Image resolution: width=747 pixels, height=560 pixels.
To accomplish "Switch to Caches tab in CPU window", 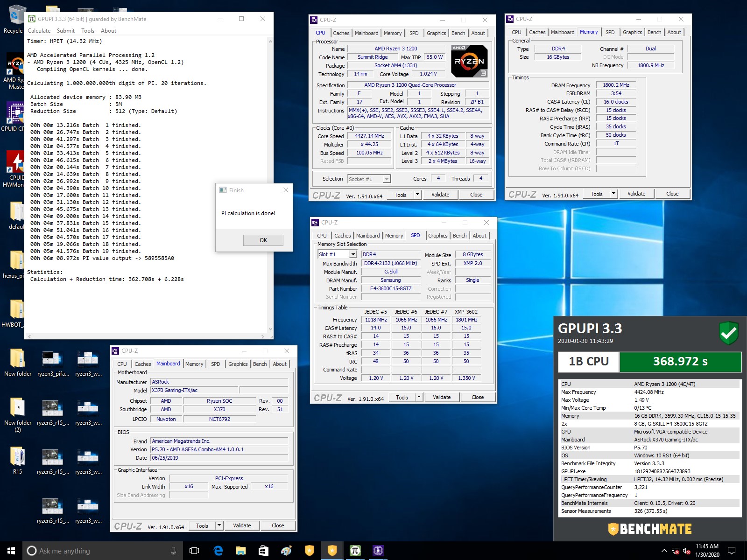I will tap(341, 33).
